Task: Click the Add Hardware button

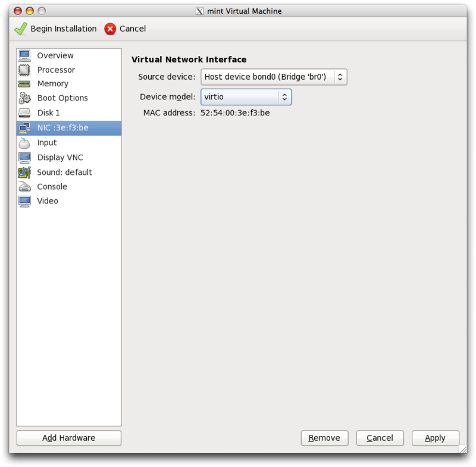Action: tap(69, 438)
